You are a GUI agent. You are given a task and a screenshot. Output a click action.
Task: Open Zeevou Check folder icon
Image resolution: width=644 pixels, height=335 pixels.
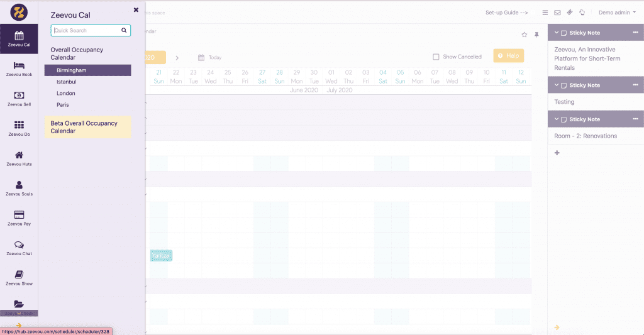pos(19,304)
